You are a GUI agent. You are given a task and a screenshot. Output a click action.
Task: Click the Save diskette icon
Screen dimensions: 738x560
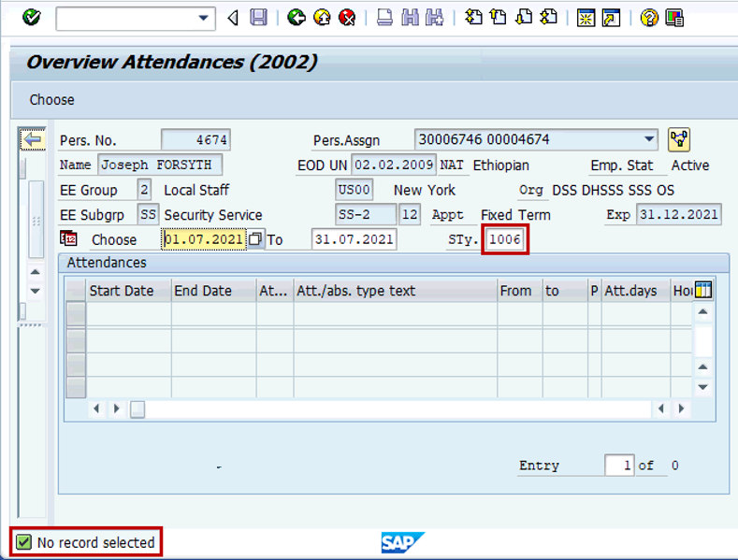pyautogui.click(x=258, y=18)
